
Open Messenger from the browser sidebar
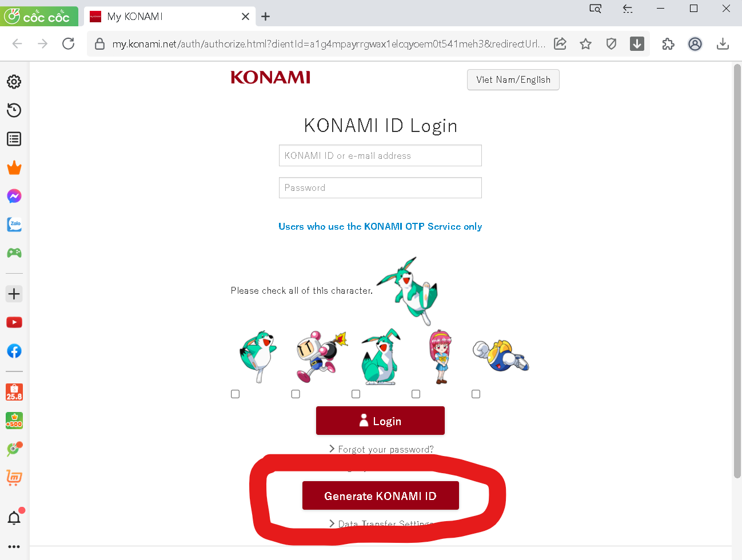(14, 196)
